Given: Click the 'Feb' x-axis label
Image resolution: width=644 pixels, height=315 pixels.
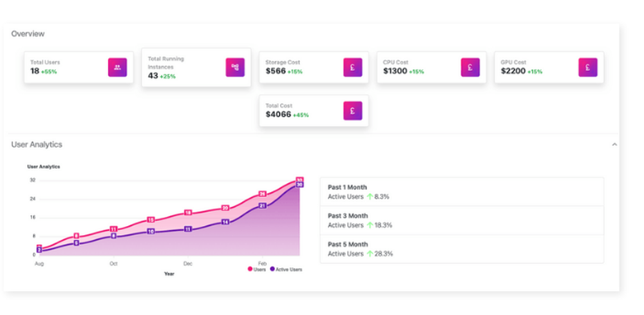Looking at the screenshot, I should click(x=263, y=263).
